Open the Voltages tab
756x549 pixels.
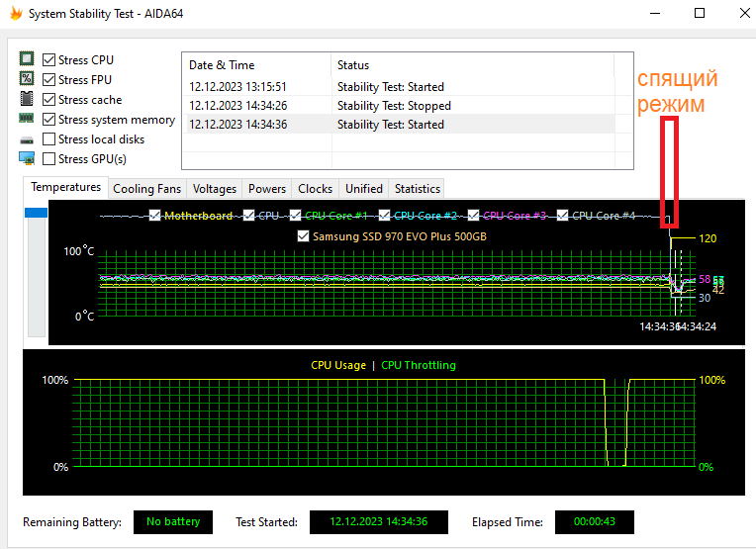(215, 189)
